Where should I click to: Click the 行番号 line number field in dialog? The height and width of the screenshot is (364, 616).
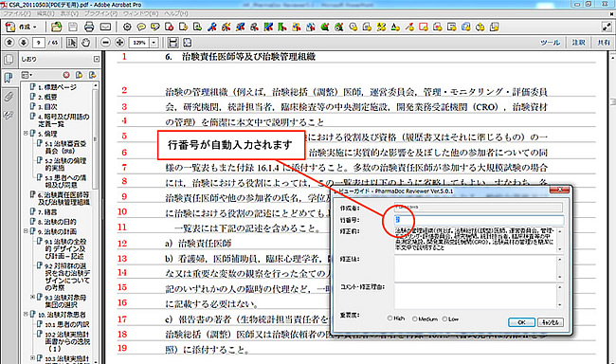[x=479, y=220]
